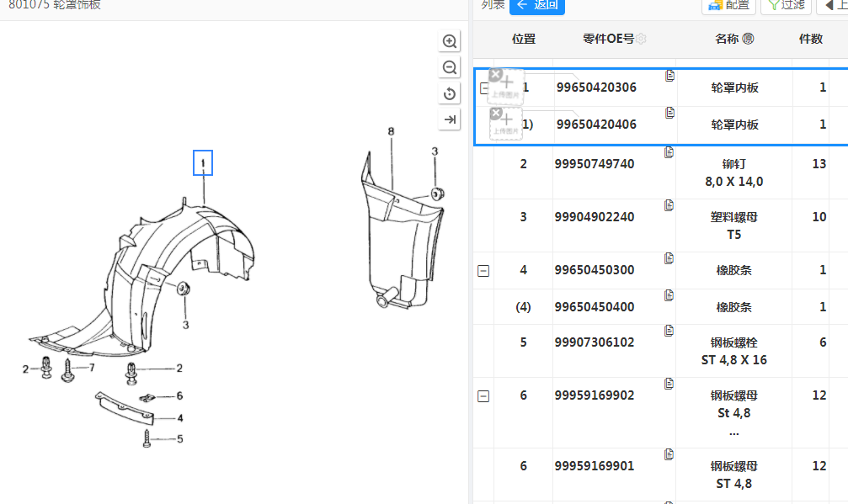Click the 返回 back button
Screen dimensions: 848x504
pos(537,5)
